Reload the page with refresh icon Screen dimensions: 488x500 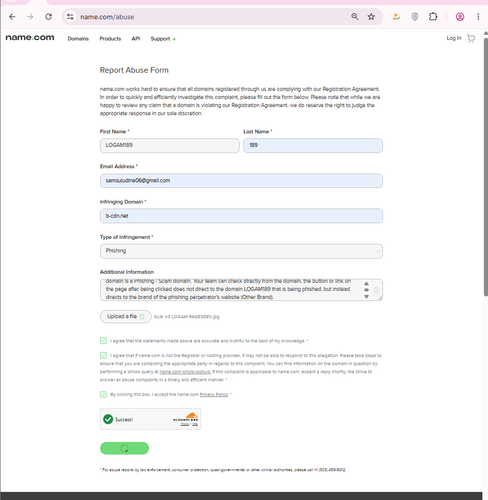point(49,17)
